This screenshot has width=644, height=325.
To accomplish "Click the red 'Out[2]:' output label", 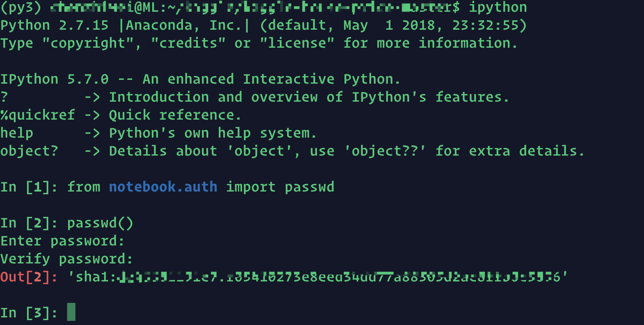I will coord(29,277).
